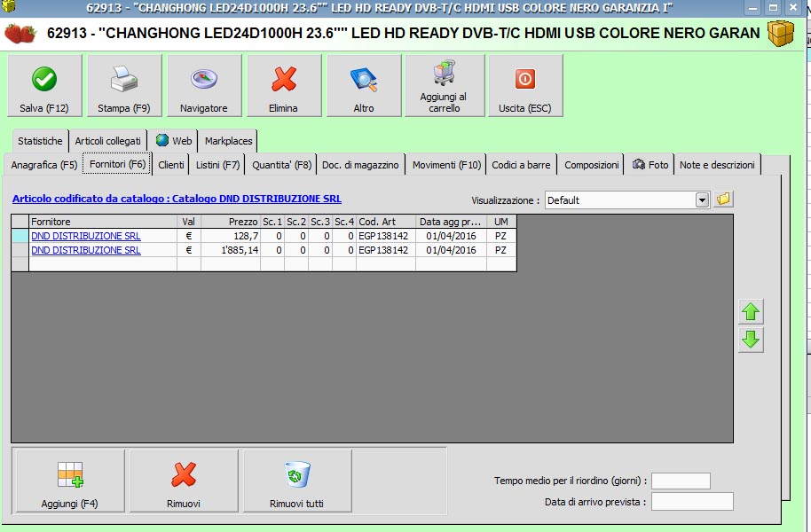This screenshot has height=532, width=811.
Task: Click the Fornitore column header
Action: [x=103, y=222]
